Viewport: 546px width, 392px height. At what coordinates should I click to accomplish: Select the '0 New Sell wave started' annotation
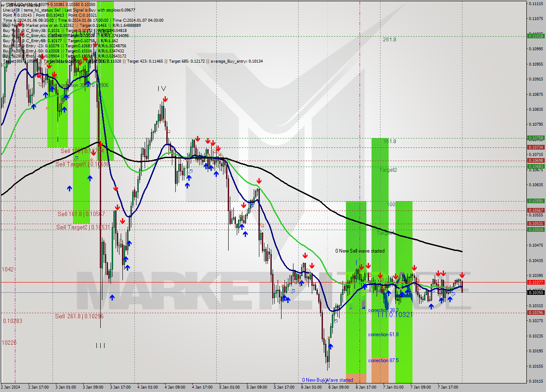point(360,251)
